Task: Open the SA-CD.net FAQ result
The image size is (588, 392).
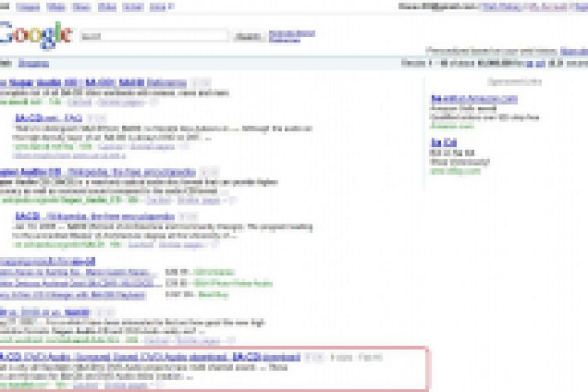Action: tap(48, 118)
